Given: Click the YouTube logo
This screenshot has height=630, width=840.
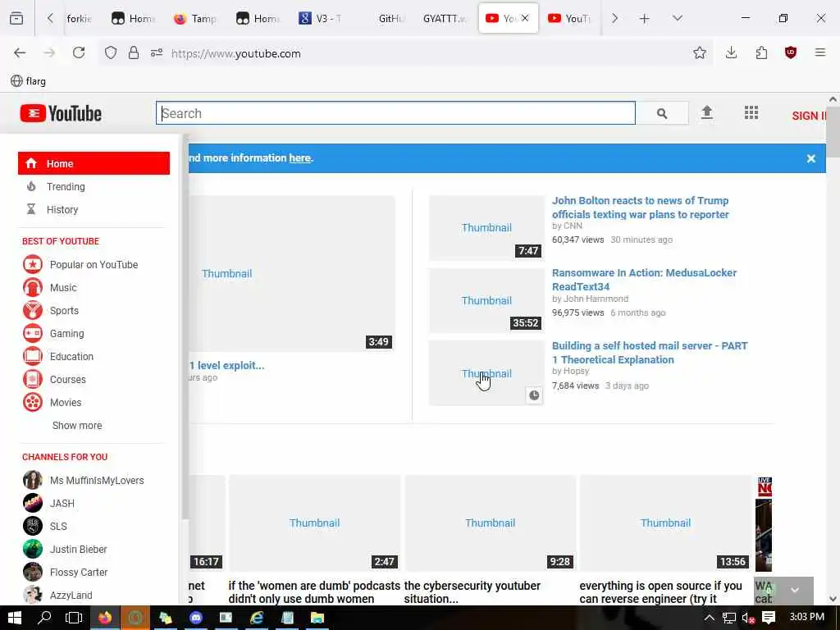Looking at the screenshot, I should coord(61,113).
